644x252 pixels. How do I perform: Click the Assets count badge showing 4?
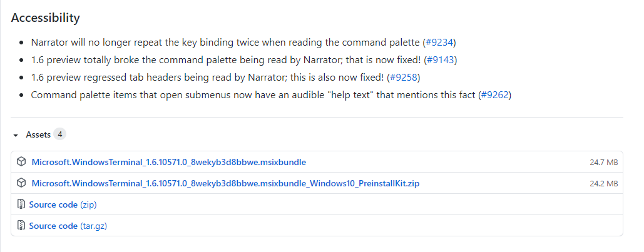click(60, 134)
